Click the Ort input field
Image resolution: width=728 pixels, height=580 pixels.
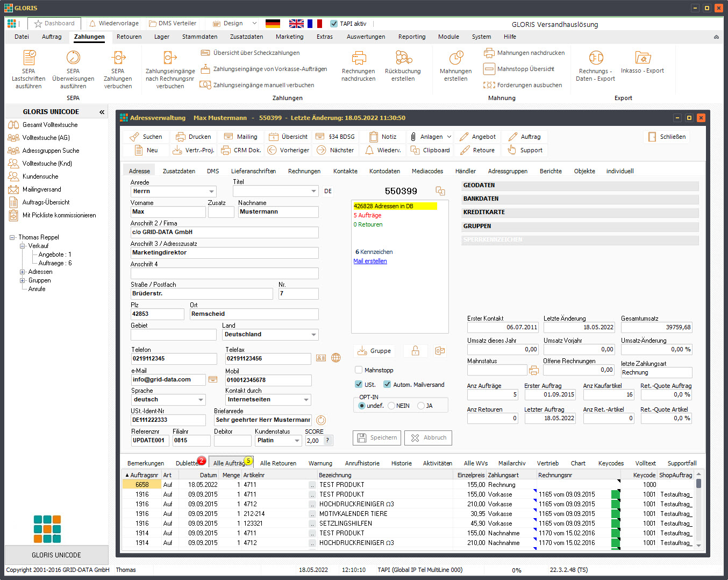[254, 314]
